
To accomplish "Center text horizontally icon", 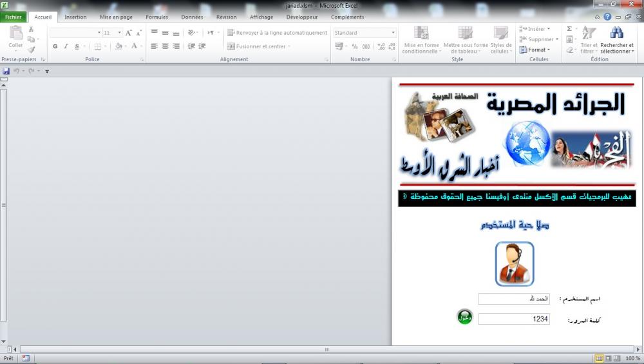I will coord(165,46).
